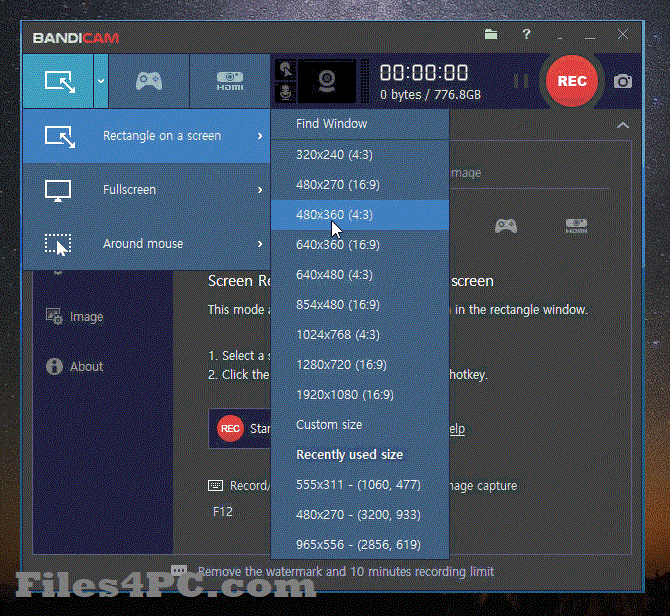Click the BANDICAM logo in title bar
The height and width of the screenshot is (616, 670).
(x=76, y=38)
